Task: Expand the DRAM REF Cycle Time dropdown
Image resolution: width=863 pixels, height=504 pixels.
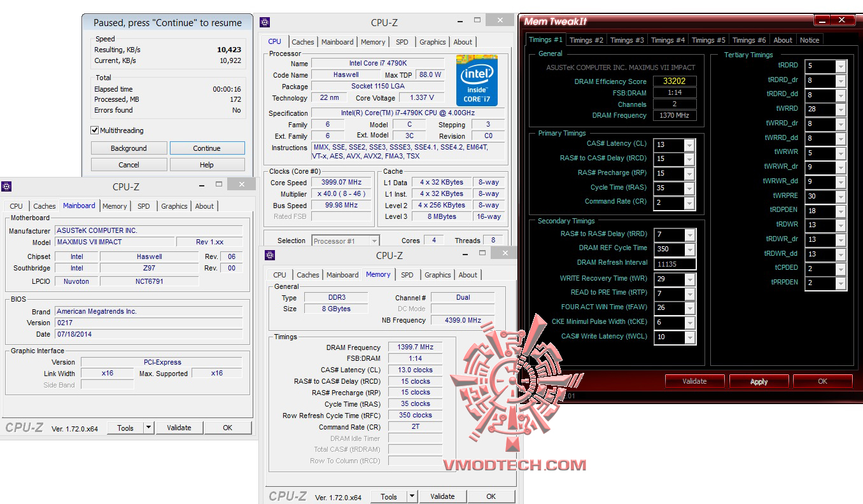Action: coord(689,250)
